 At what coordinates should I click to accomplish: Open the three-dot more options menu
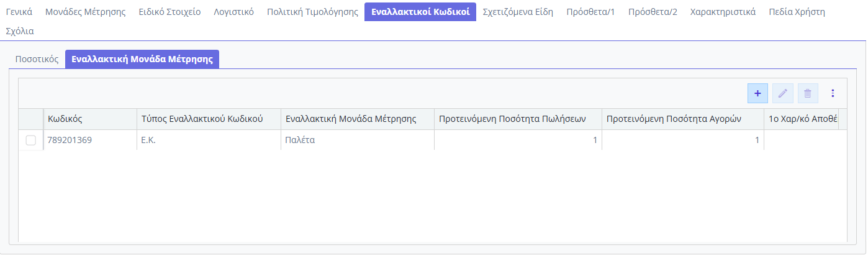(833, 93)
